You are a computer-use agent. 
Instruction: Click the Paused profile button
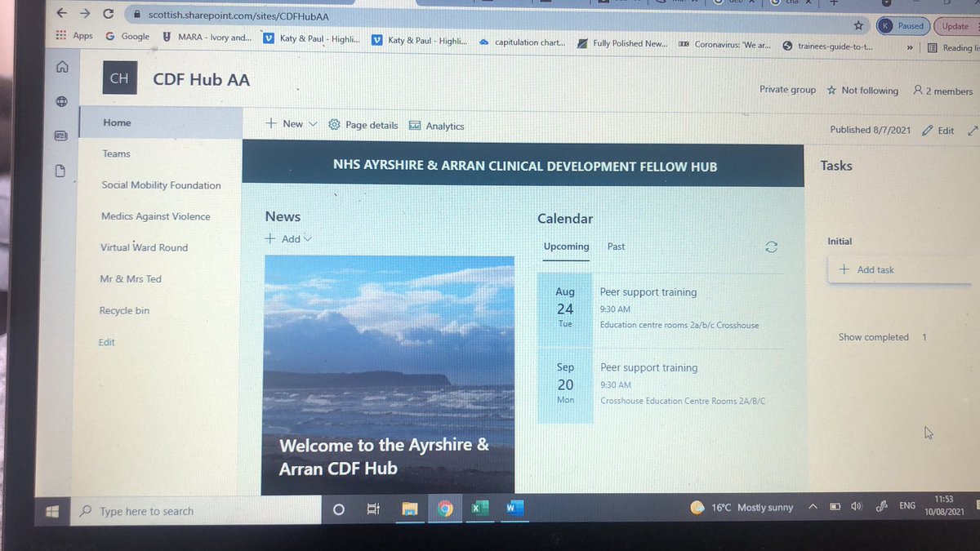coord(902,26)
